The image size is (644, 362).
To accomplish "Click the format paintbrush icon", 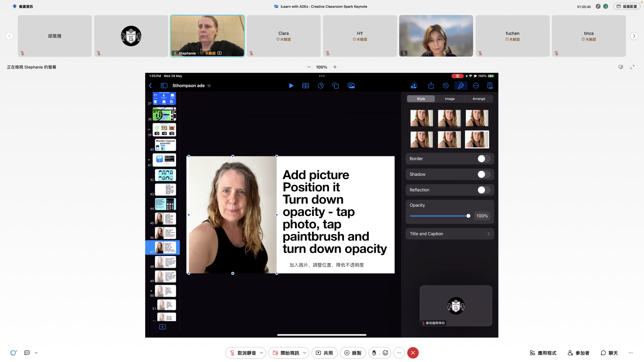I will tap(461, 86).
